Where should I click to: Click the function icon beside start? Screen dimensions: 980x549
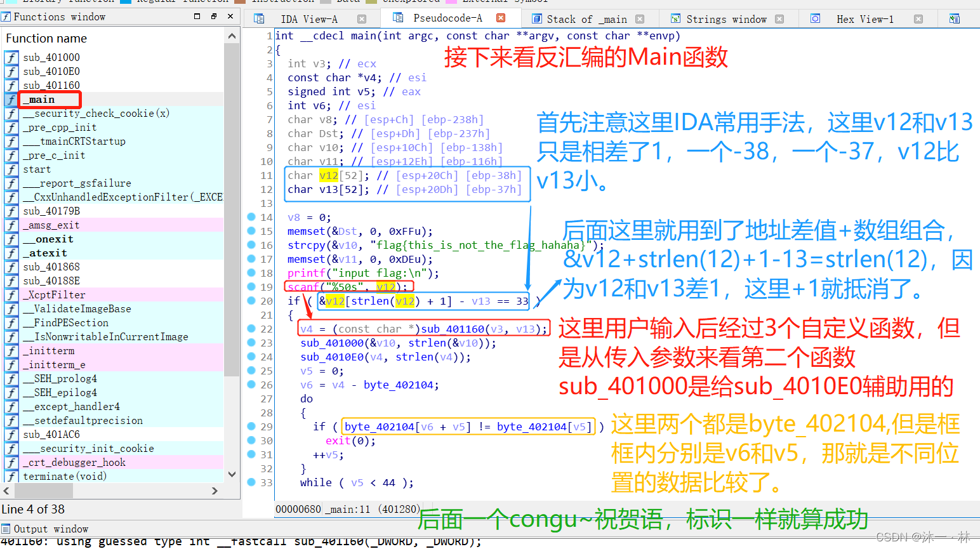11,169
